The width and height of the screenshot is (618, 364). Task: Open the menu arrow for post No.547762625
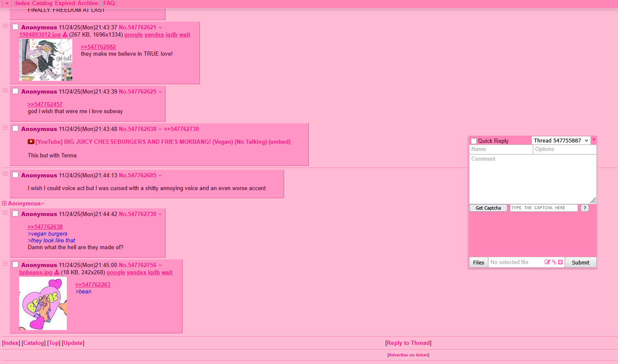[160, 92]
